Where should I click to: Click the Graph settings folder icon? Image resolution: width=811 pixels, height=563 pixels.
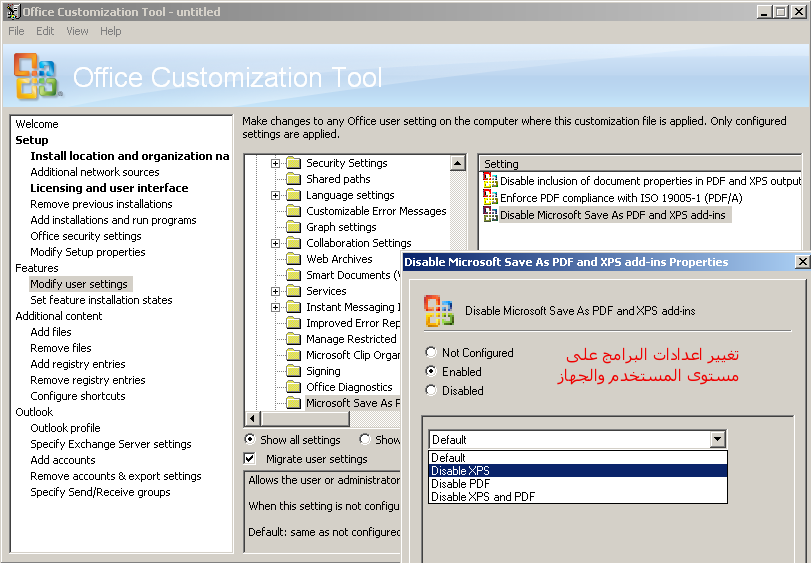(294, 227)
